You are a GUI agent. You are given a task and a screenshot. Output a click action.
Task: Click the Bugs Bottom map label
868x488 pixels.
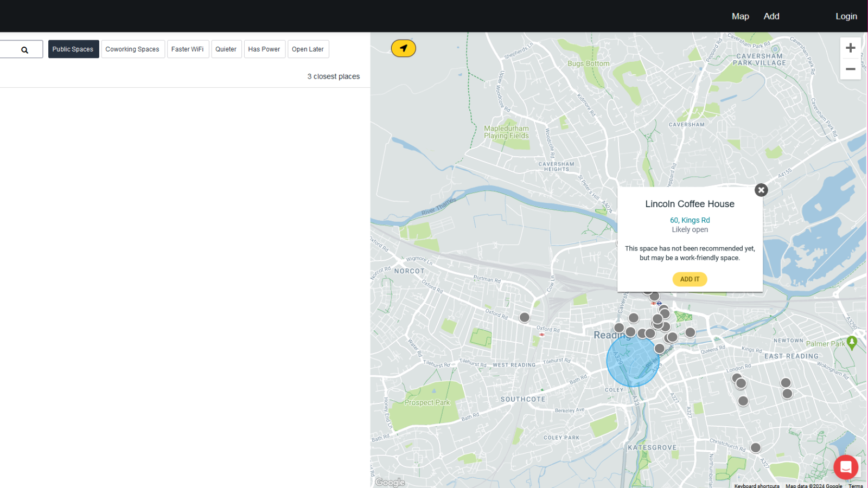(x=589, y=63)
